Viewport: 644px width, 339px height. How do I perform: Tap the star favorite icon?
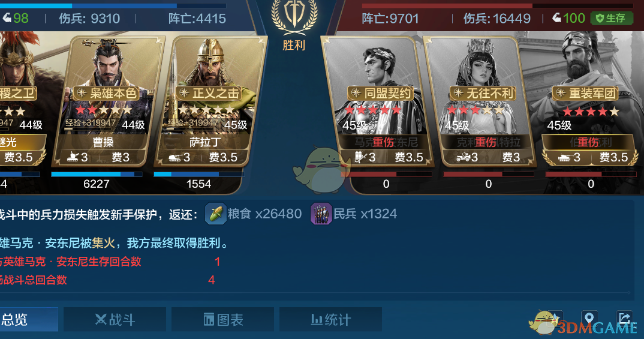click(x=555, y=318)
